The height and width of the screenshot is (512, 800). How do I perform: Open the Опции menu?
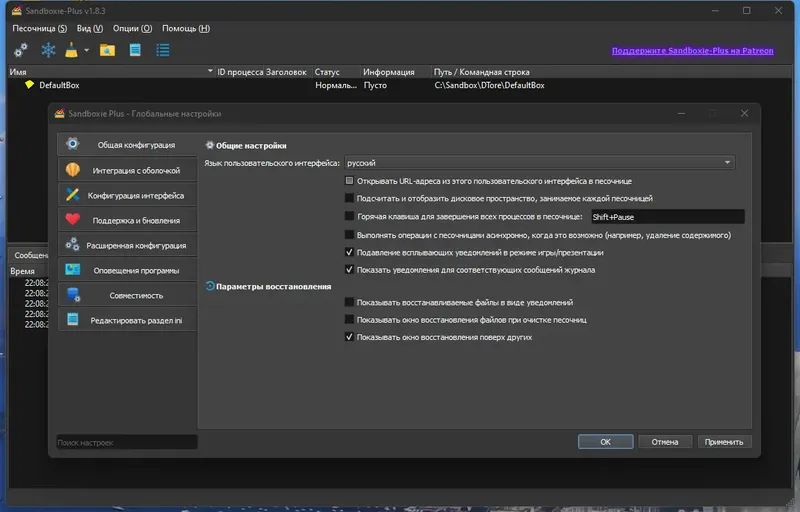tap(132, 29)
